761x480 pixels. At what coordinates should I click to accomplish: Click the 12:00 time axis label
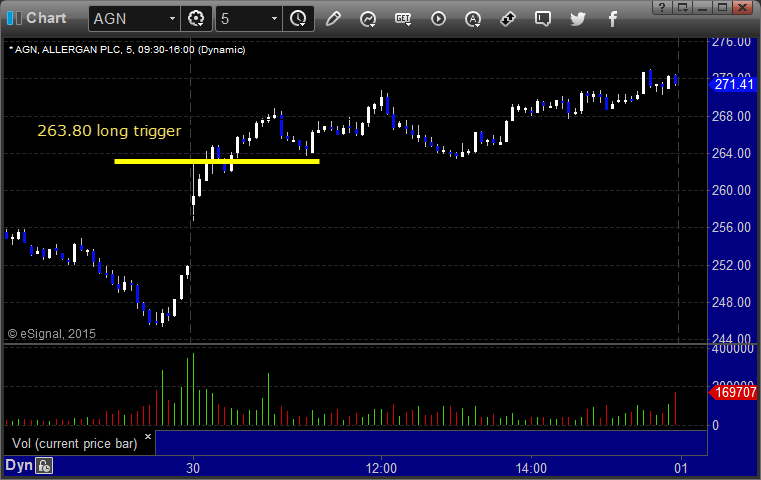pos(381,468)
